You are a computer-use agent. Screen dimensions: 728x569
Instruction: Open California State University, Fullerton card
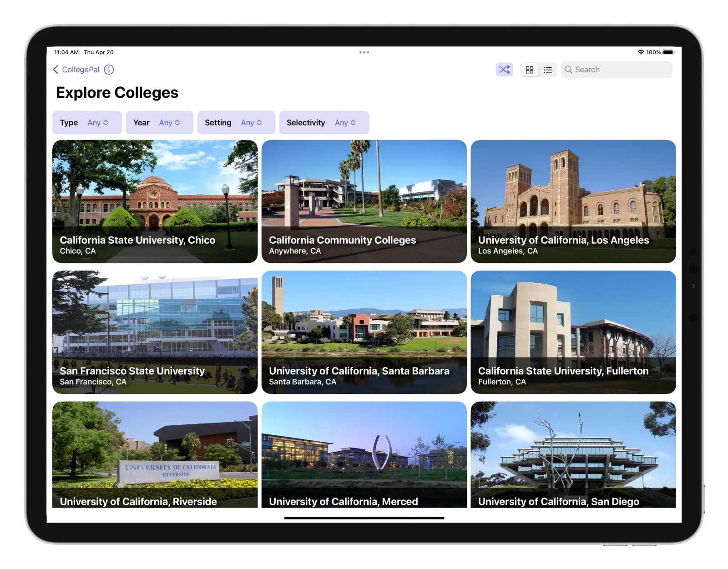[x=573, y=332]
